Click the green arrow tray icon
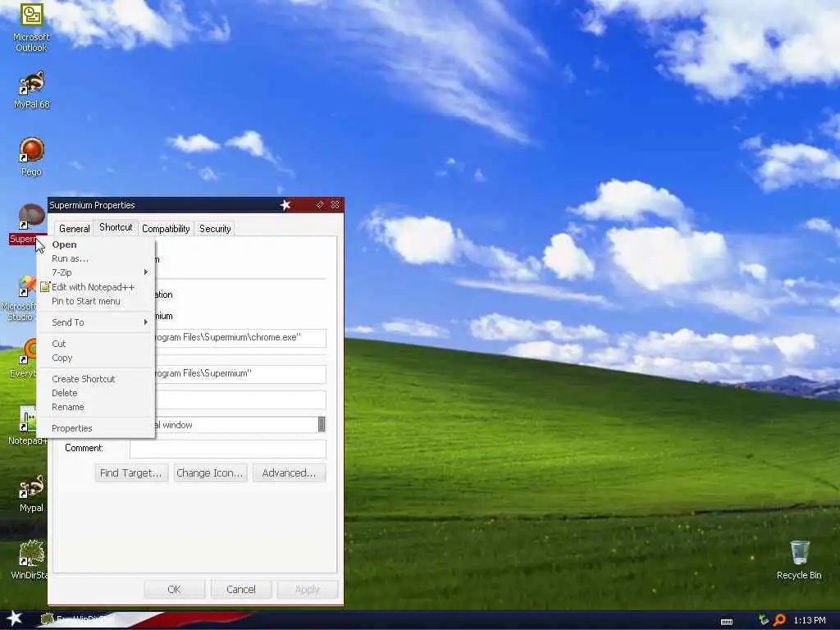 (764, 620)
